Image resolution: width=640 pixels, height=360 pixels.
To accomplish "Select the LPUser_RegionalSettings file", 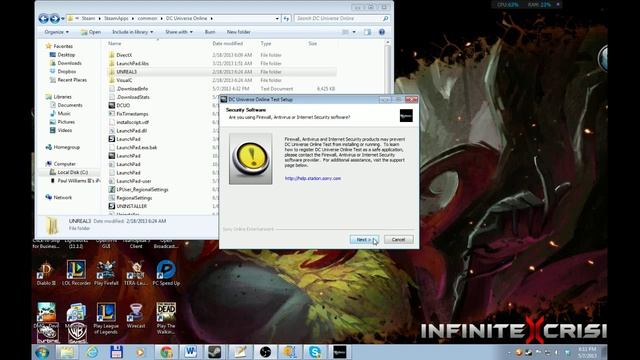I will 142,189.
